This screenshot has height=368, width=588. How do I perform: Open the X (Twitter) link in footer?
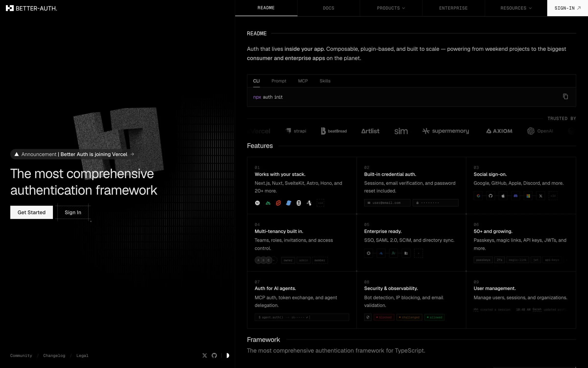[205, 355]
